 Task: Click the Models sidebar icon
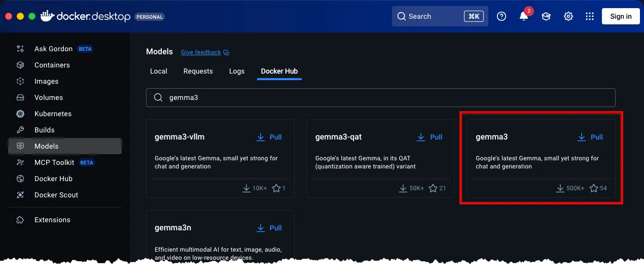click(x=20, y=146)
